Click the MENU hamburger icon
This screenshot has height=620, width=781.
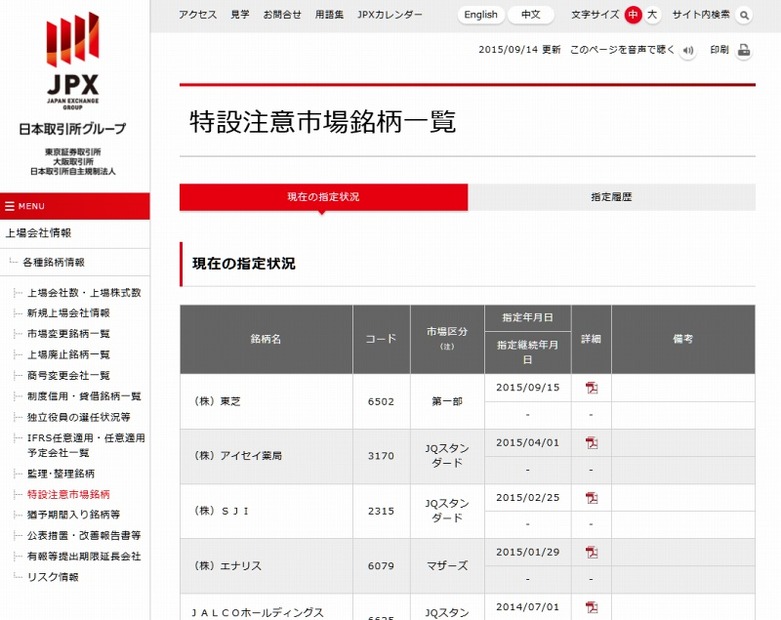[9, 206]
